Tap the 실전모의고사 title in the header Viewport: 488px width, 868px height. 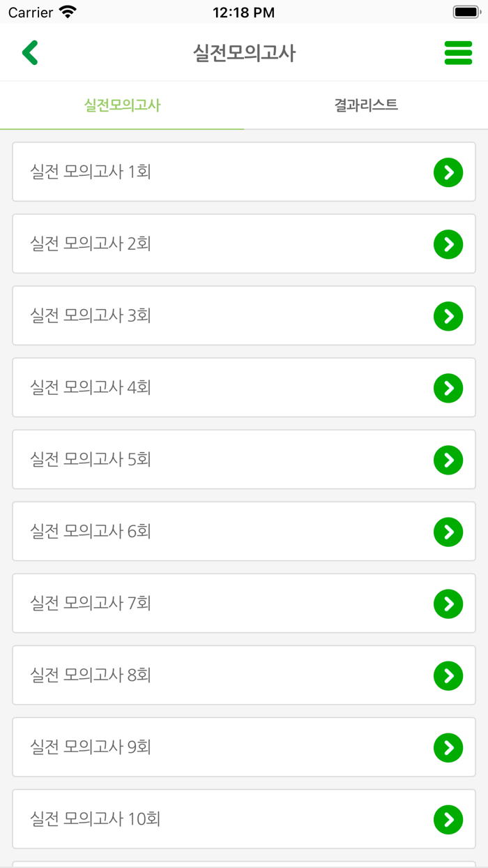(244, 52)
